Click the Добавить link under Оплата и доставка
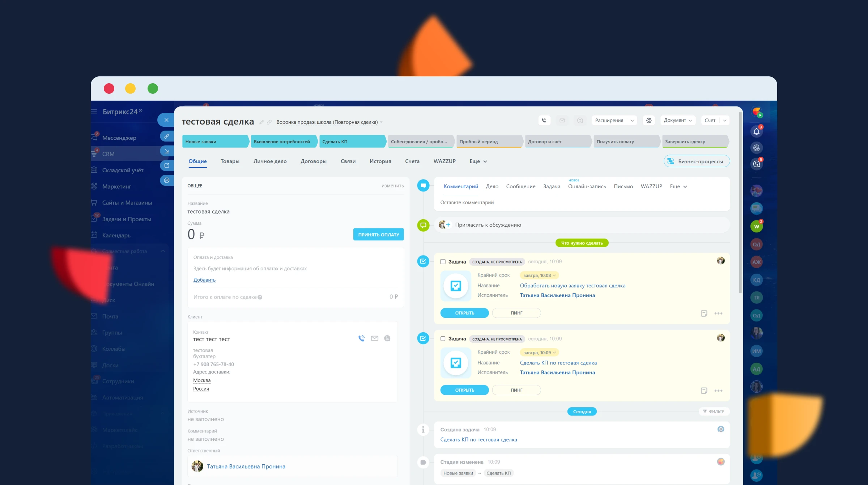Screen dimensions: 868x485 (204, 280)
